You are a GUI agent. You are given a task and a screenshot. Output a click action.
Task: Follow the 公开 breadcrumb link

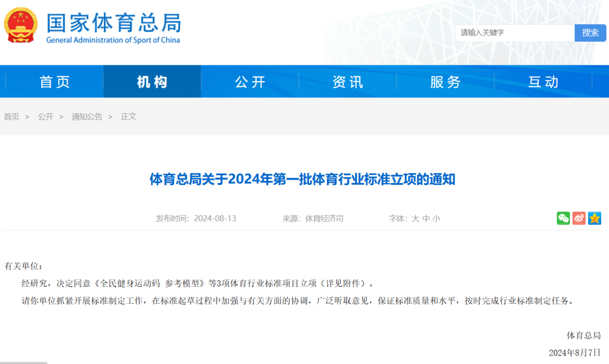(46, 117)
